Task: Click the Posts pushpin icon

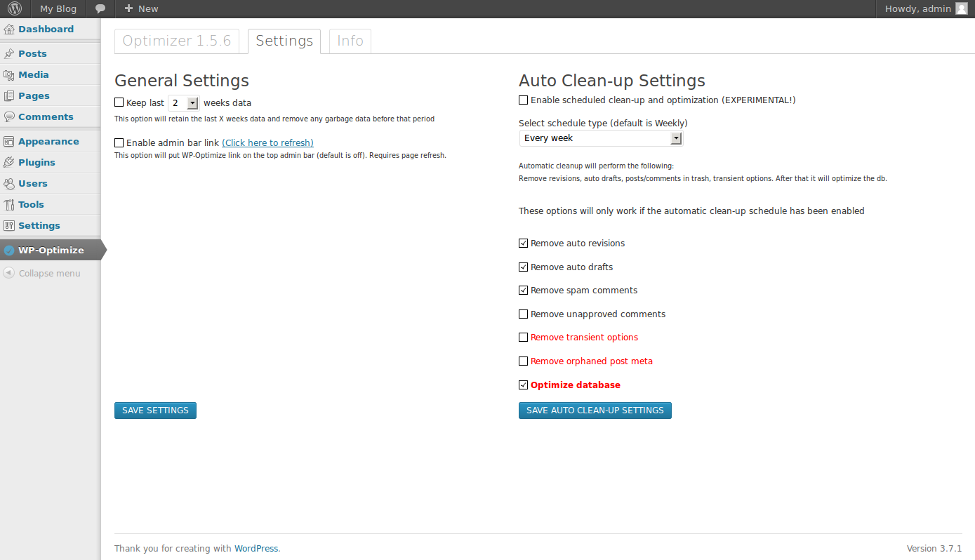Action: point(9,54)
